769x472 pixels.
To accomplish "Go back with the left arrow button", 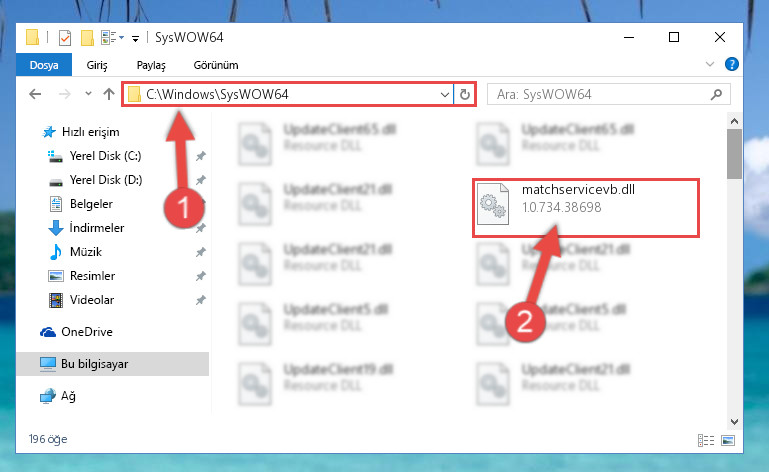I will click(35, 94).
